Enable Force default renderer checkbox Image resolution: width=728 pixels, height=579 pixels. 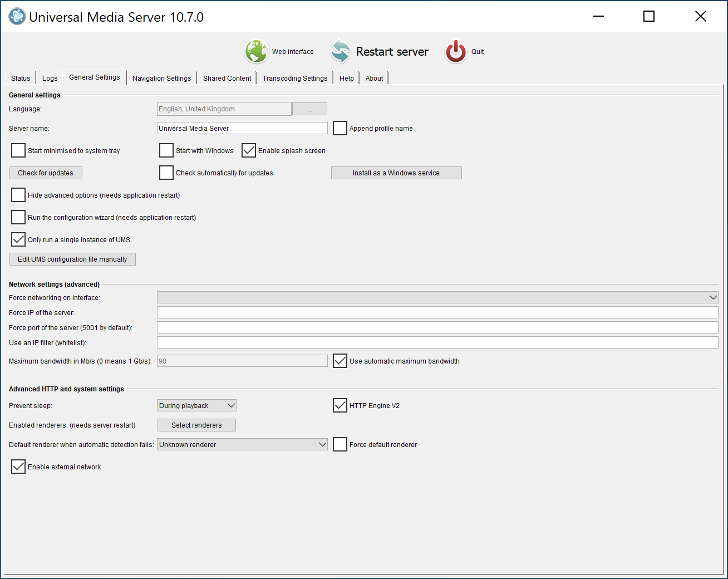point(340,444)
